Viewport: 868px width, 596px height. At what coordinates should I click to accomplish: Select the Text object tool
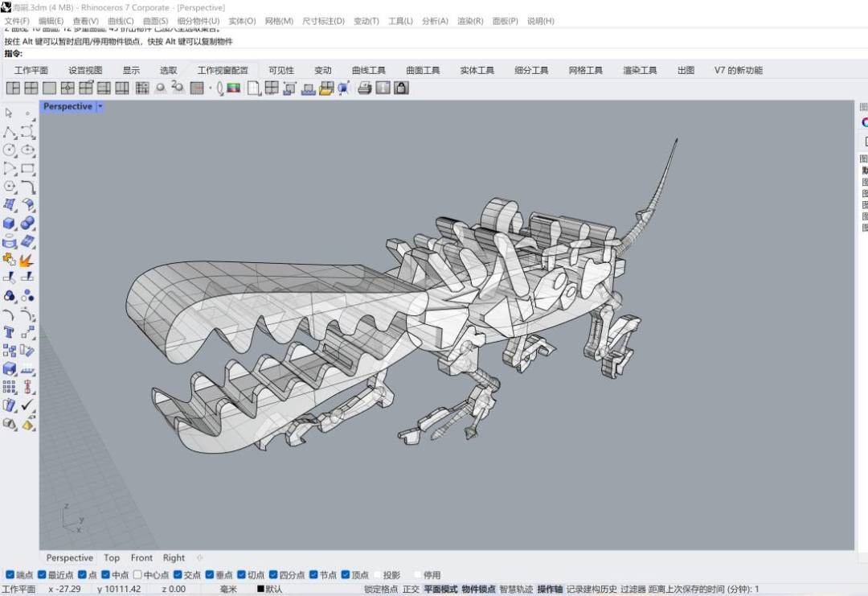coord(10,331)
